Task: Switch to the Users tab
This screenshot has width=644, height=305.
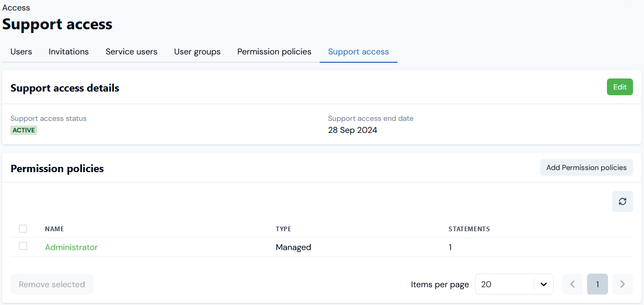Action: [21, 52]
